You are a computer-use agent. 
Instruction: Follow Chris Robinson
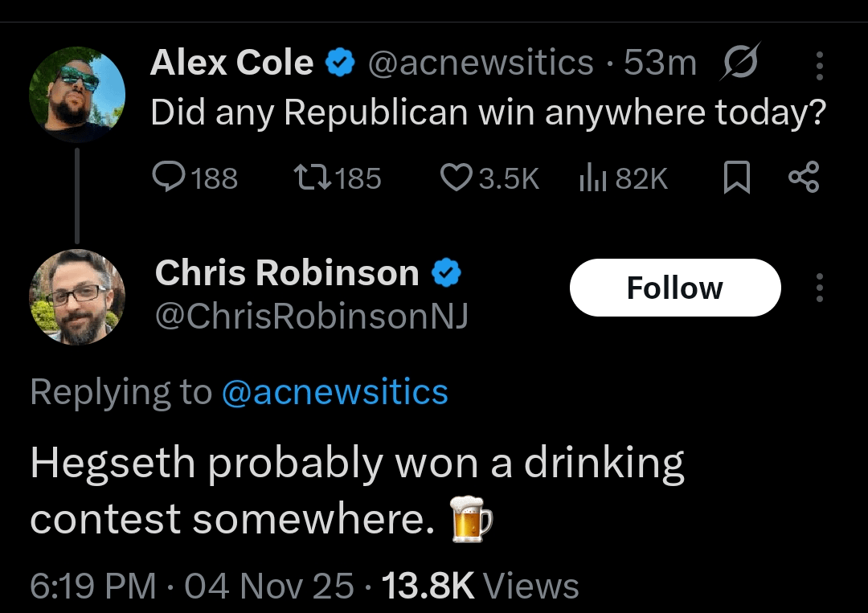pyautogui.click(x=674, y=288)
